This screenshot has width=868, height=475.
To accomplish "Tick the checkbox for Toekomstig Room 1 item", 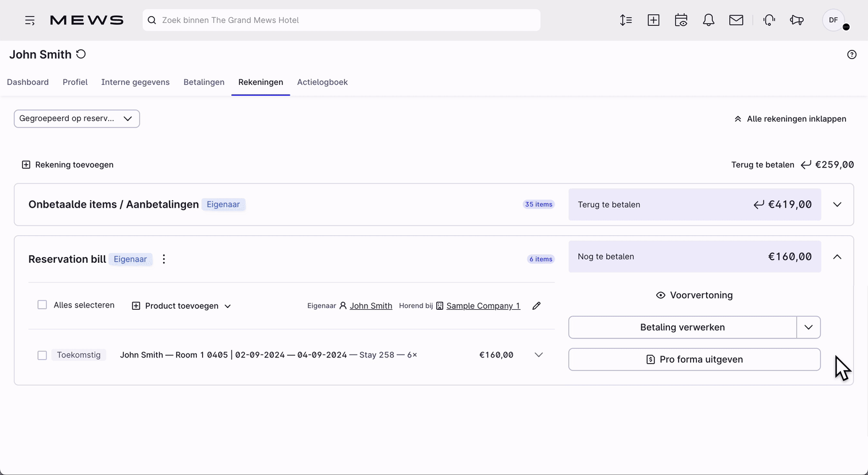I will tap(42, 355).
